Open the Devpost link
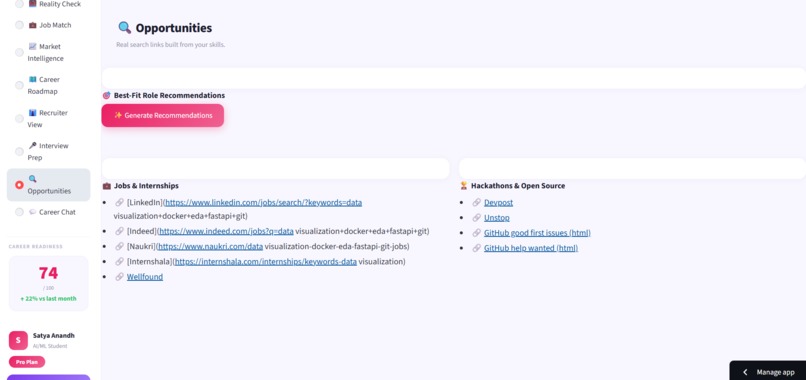This screenshot has height=380, width=806. (499, 203)
